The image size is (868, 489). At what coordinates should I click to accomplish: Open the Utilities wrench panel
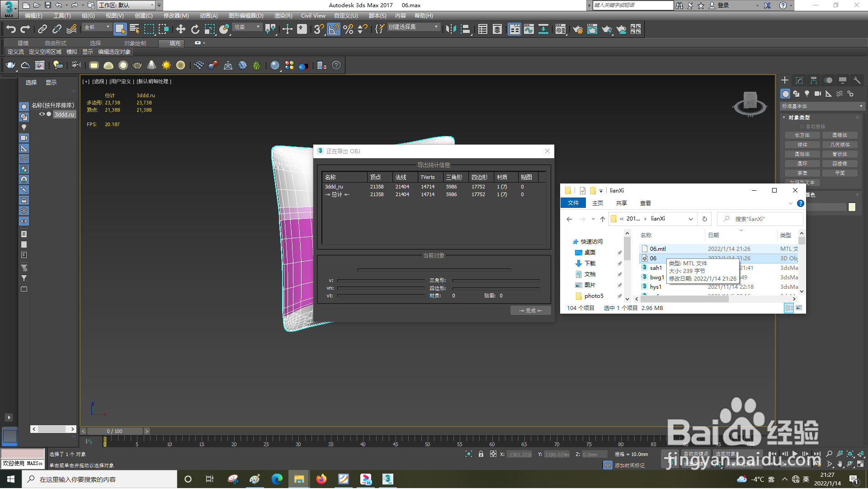[857, 80]
